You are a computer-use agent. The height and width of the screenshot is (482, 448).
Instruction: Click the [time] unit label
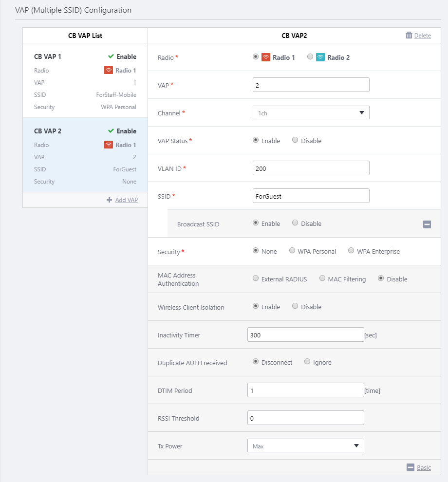373,390
